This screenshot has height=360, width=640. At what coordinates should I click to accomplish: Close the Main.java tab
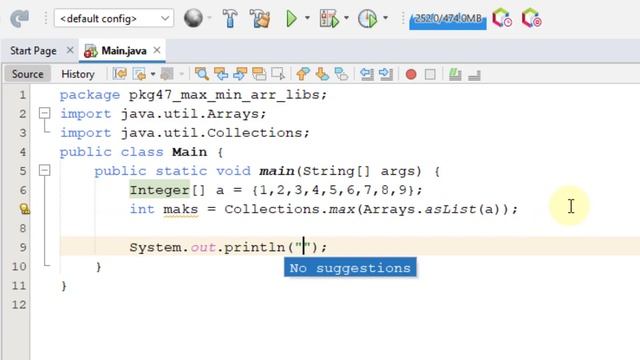(x=157, y=50)
